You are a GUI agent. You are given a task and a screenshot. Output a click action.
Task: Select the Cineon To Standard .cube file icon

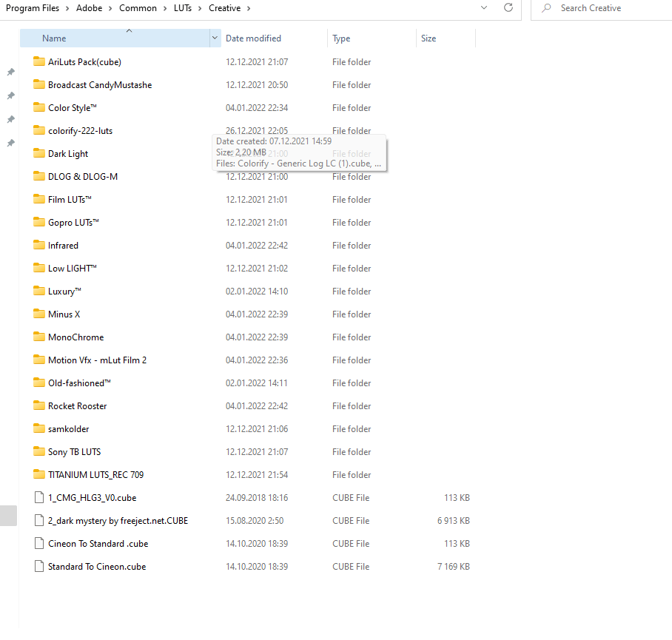click(39, 543)
